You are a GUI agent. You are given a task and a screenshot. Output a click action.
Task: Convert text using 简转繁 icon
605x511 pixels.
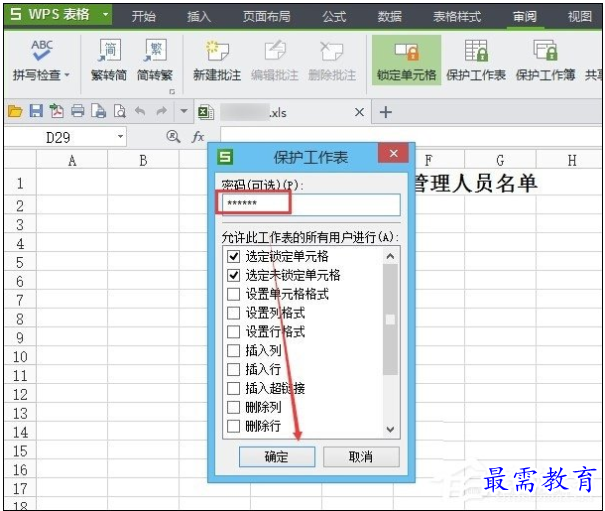tap(155, 51)
